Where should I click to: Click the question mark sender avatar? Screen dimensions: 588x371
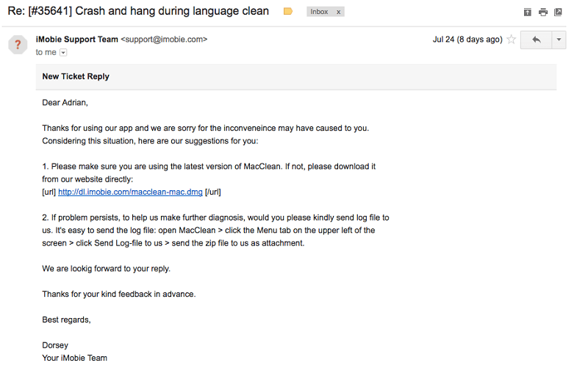pyautogui.click(x=18, y=45)
